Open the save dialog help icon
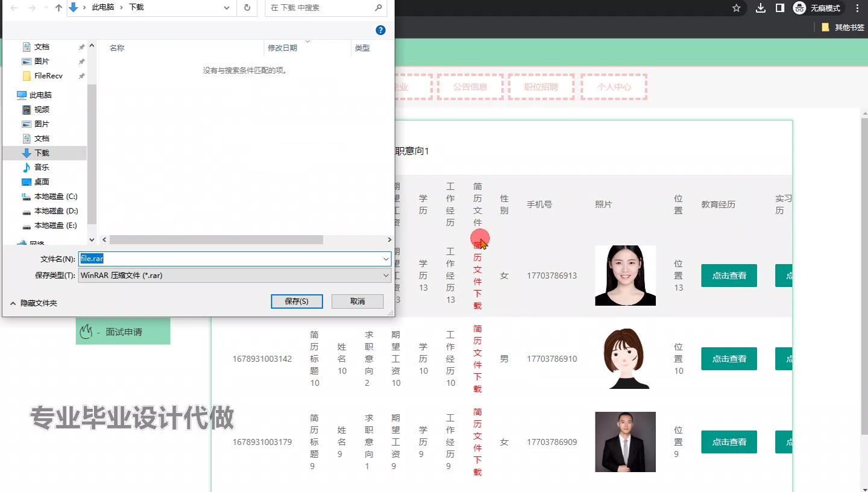 click(380, 30)
